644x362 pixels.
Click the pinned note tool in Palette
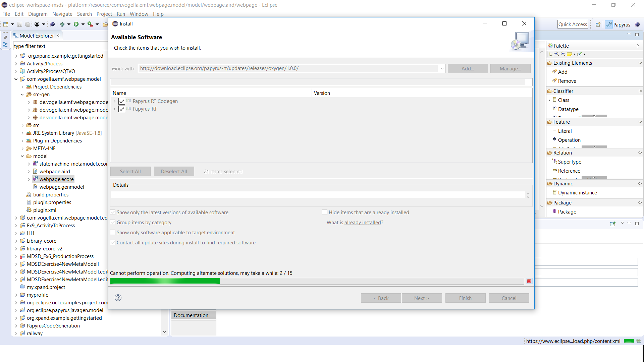click(580, 54)
